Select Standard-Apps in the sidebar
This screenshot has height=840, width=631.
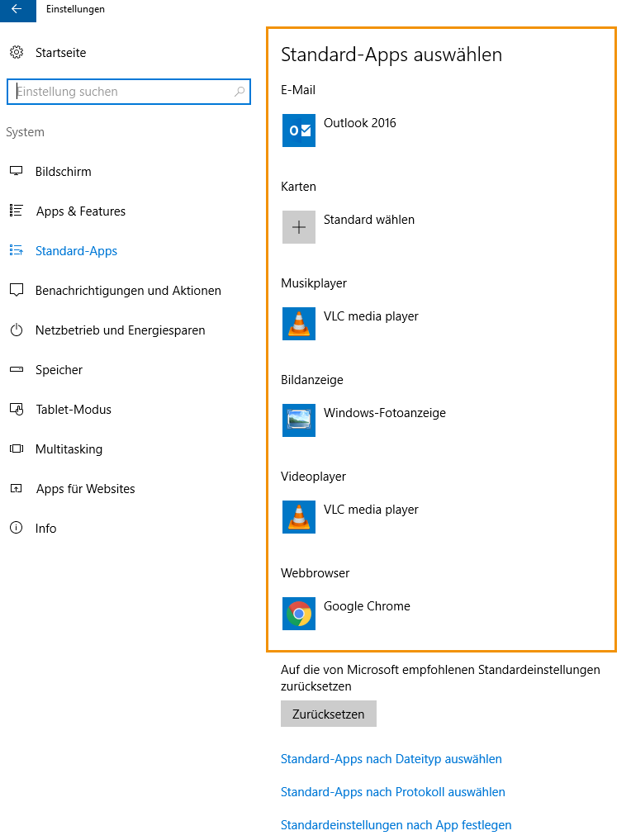76,251
